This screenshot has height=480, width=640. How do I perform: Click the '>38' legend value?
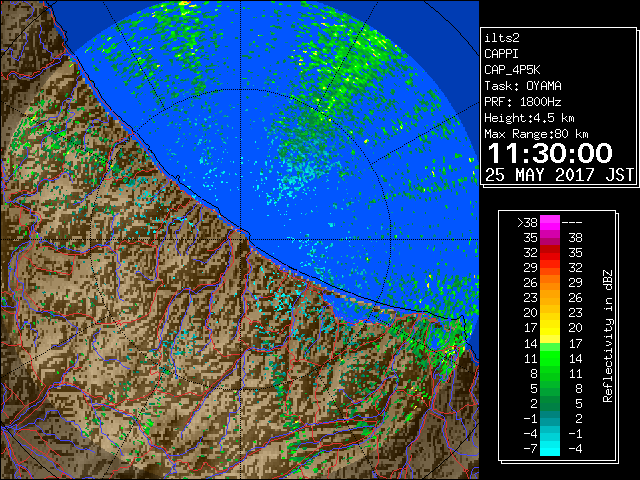(527, 222)
